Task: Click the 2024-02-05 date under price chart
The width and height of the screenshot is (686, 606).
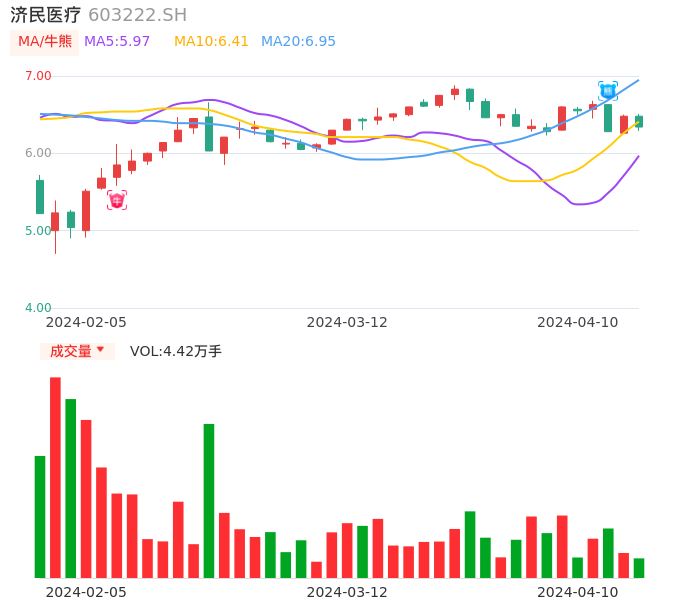Action: pos(86,322)
